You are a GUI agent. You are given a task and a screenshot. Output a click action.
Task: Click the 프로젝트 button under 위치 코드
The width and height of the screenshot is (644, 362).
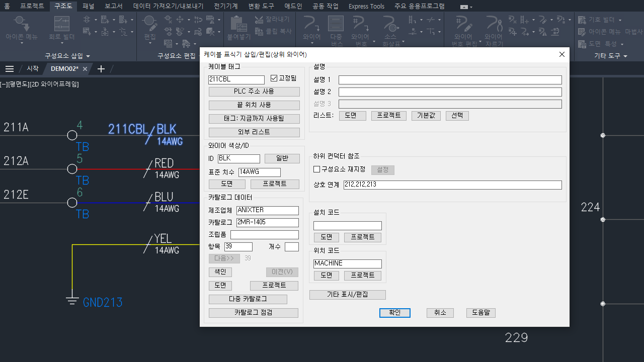tap(363, 276)
